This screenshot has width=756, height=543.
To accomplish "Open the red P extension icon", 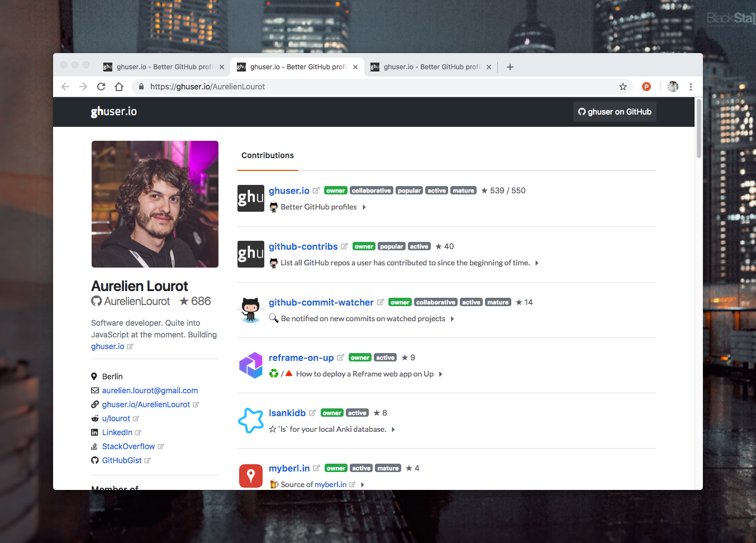I will tap(646, 87).
